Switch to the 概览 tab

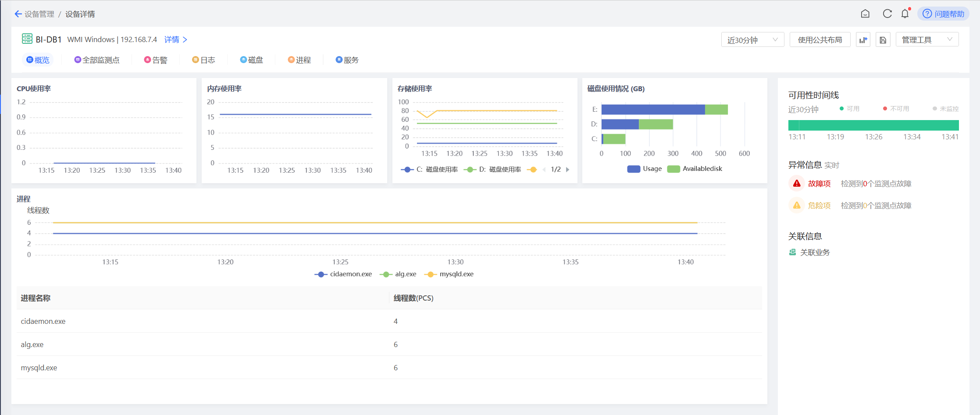click(x=38, y=60)
